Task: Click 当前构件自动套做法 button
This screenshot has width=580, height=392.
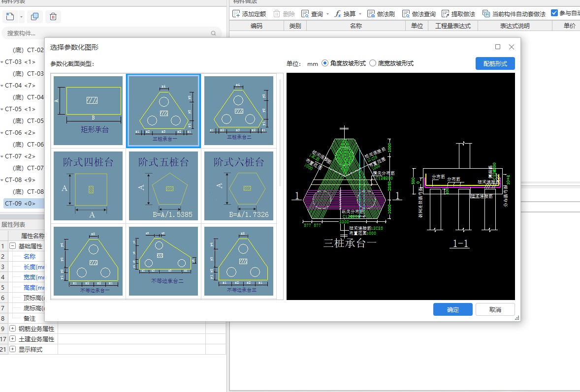Action: 514,14
